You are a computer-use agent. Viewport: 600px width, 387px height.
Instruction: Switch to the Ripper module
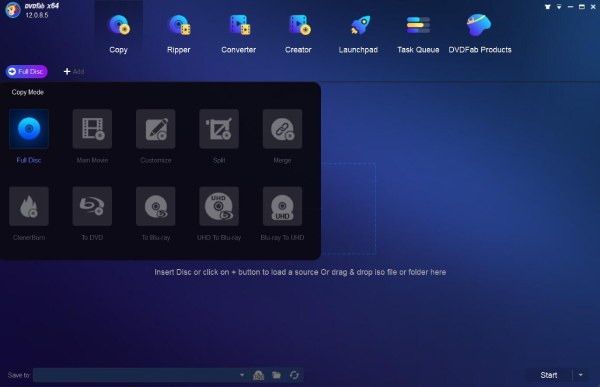pyautogui.click(x=179, y=34)
